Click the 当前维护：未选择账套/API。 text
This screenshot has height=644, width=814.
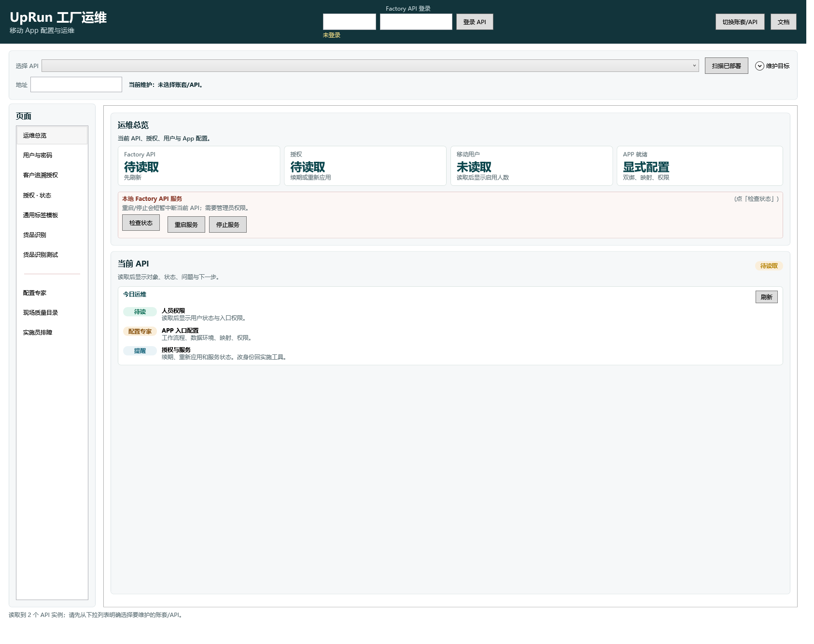coord(167,85)
